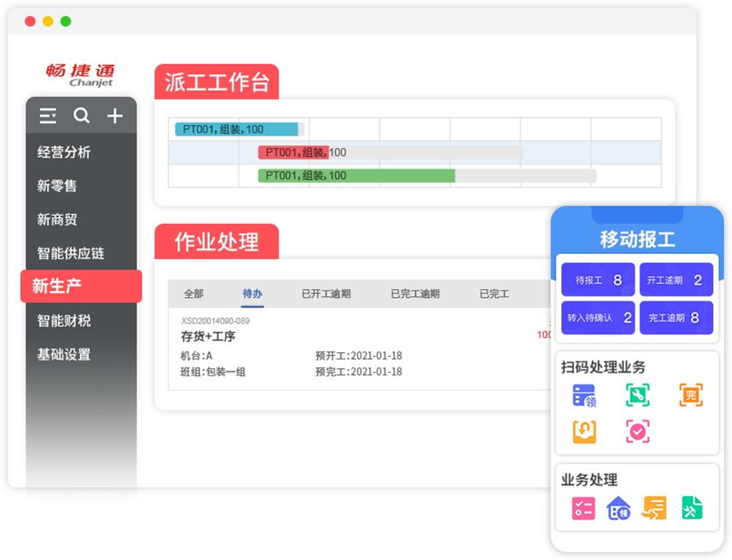Tap the green wrench scan icon

638,395
